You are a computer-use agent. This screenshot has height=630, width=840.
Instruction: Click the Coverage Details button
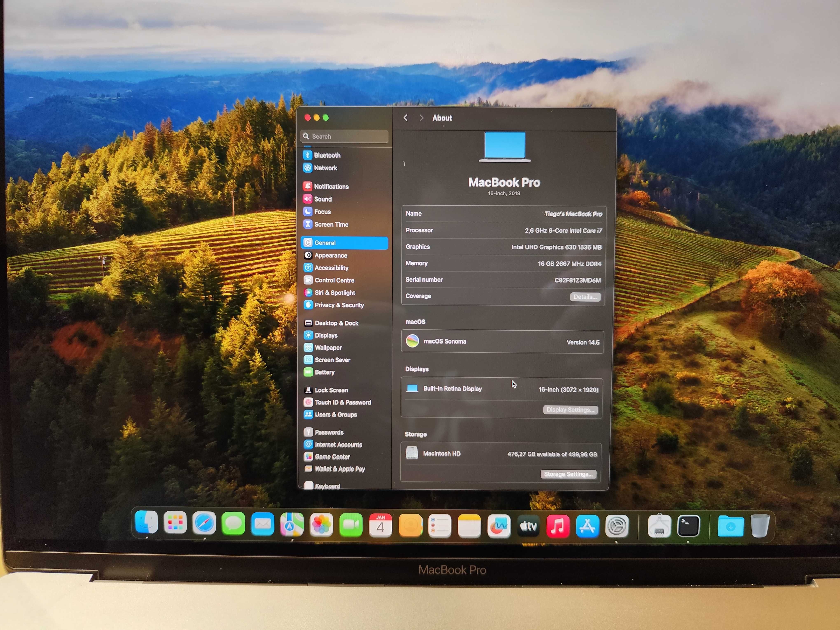(585, 297)
